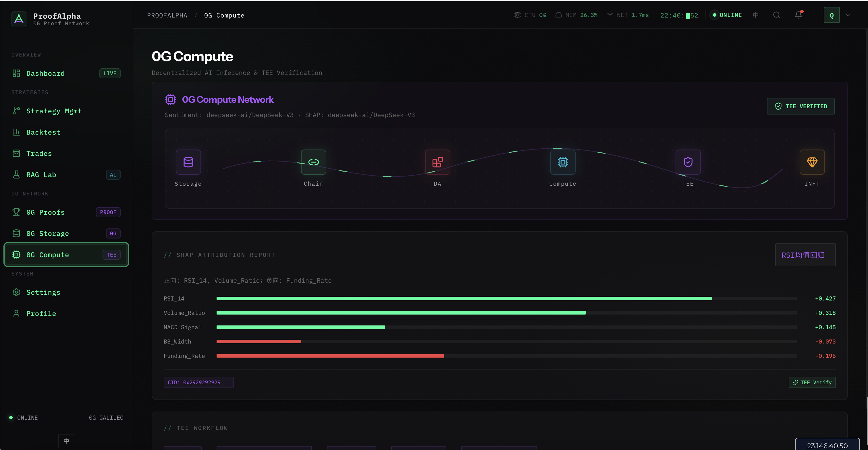Click the +0.145 SHAP value

825,327
